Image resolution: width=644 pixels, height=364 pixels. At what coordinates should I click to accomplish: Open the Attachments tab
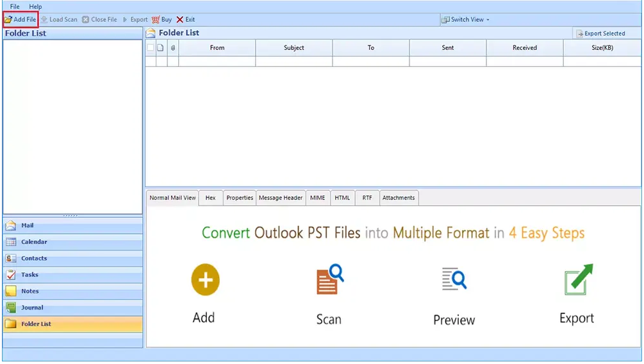pyautogui.click(x=399, y=197)
